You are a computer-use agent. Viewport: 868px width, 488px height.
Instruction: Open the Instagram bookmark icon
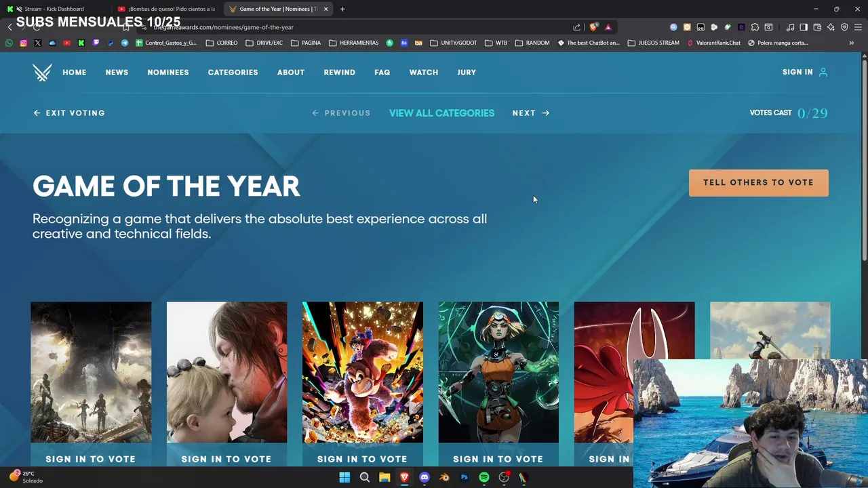point(23,43)
